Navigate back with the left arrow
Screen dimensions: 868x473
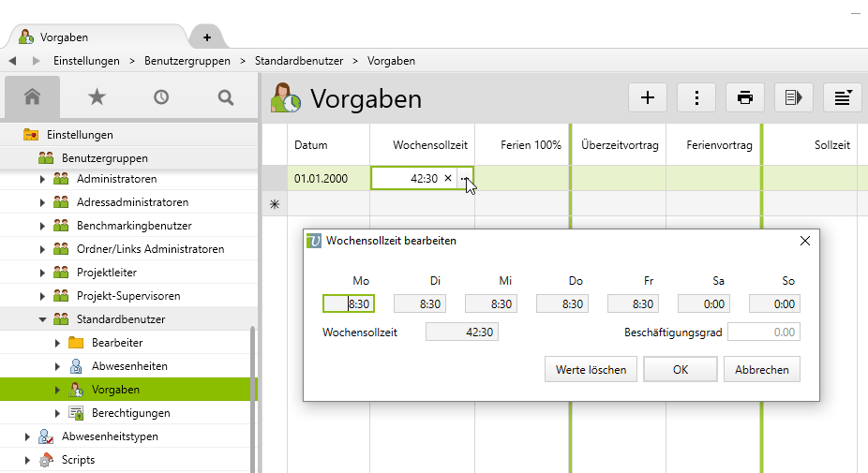(12, 61)
